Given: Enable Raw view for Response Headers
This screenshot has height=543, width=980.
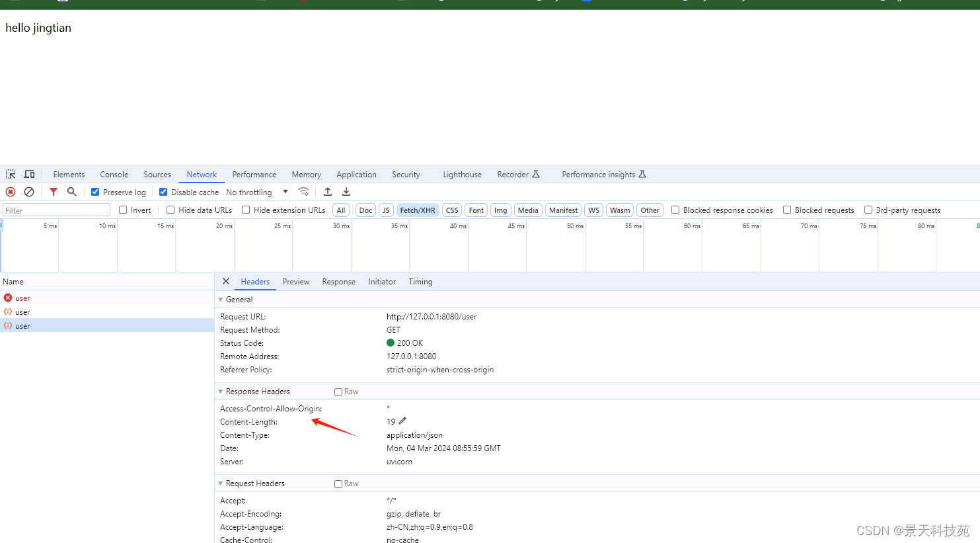Looking at the screenshot, I should [338, 392].
